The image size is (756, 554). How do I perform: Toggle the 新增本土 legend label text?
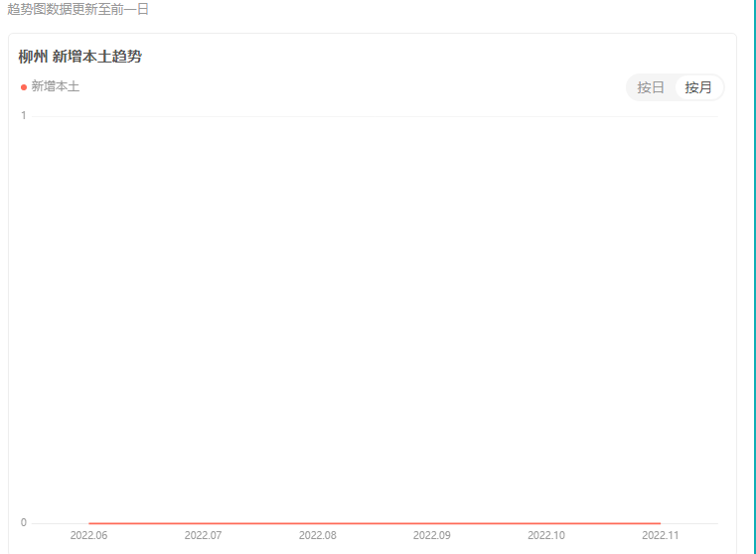coord(56,87)
